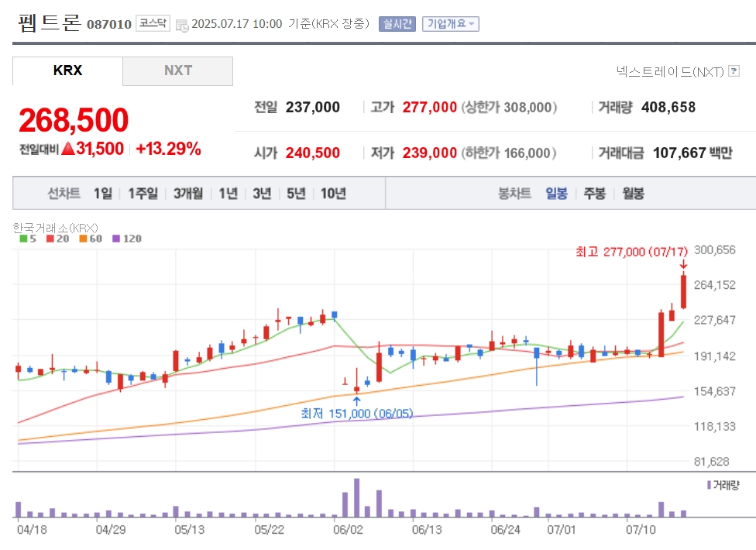Click the red 20-day moving average legend
Screen dimensions: 756x550
click(x=57, y=239)
